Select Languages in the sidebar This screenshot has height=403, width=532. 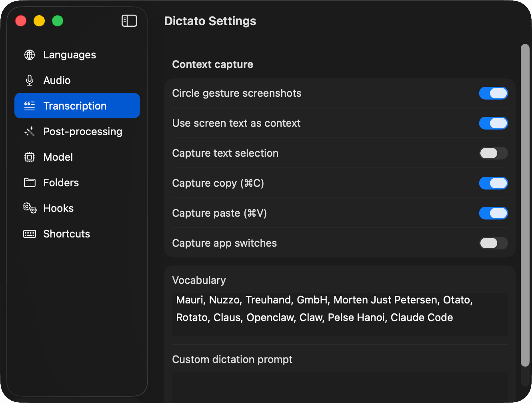coord(69,54)
